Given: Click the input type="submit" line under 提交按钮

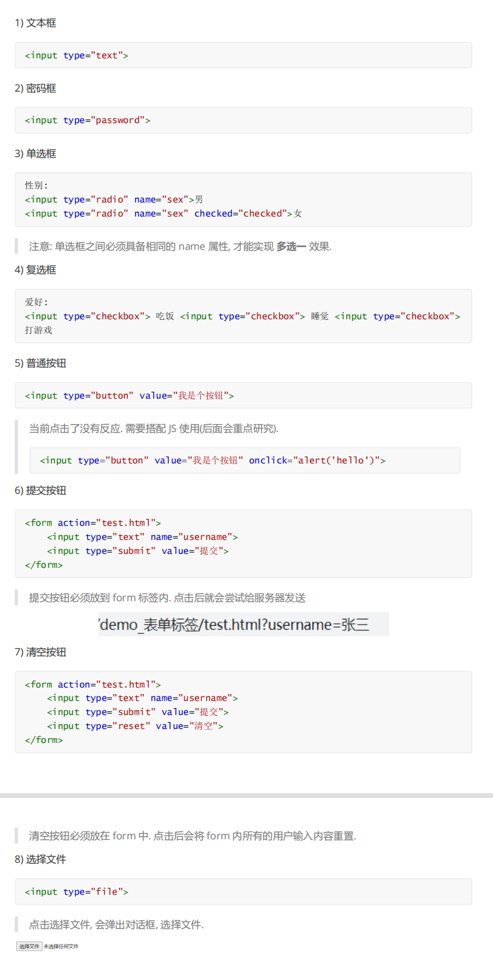Looking at the screenshot, I should click(x=138, y=551).
